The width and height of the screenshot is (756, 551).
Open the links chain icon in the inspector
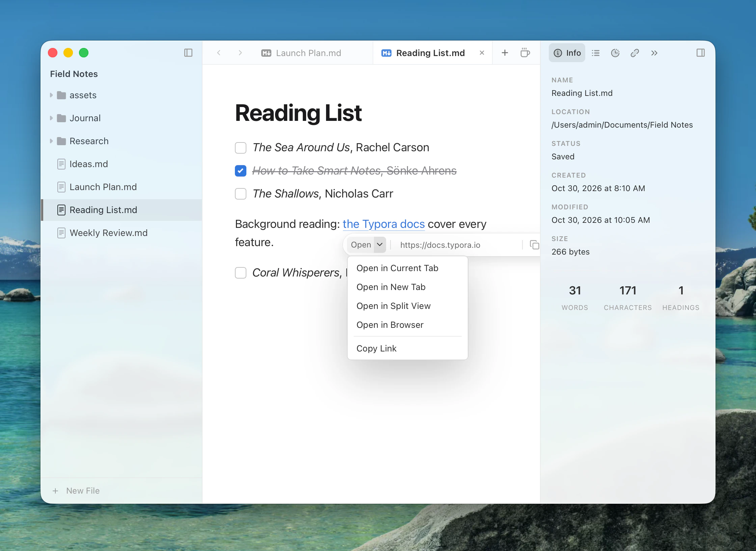[x=635, y=53]
